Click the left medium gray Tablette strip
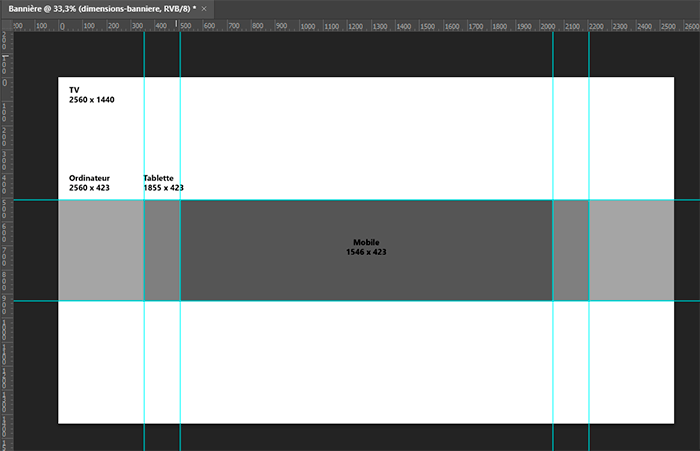Image resolution: width=700 pixels, height=451 pixels. coord(162,250)
